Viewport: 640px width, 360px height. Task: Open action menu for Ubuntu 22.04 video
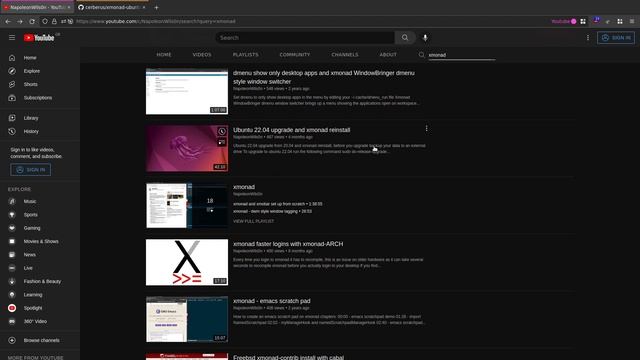(427, 128)
